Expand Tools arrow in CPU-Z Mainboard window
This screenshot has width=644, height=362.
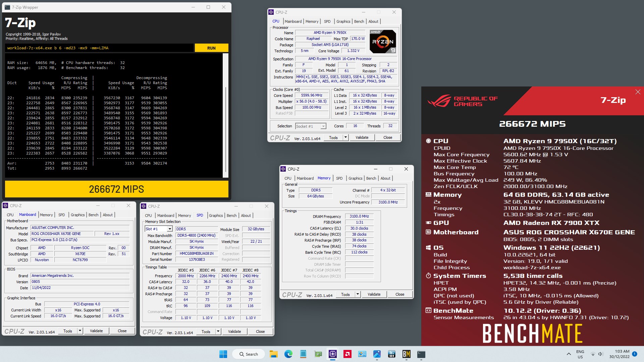(80, 331)
